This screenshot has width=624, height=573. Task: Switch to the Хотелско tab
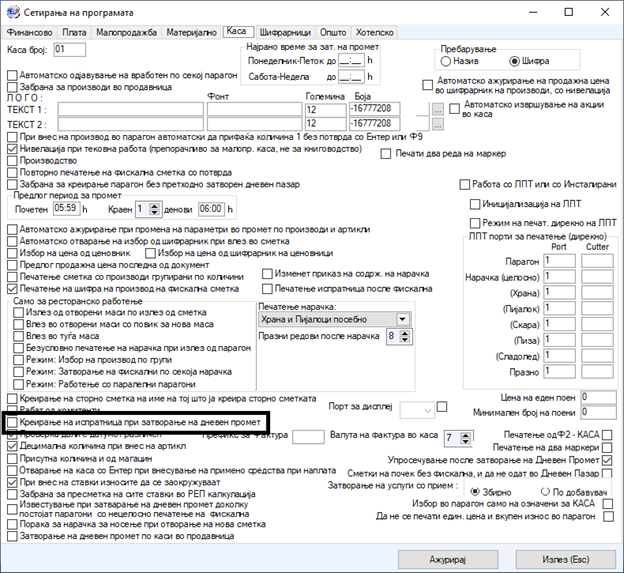374,32
